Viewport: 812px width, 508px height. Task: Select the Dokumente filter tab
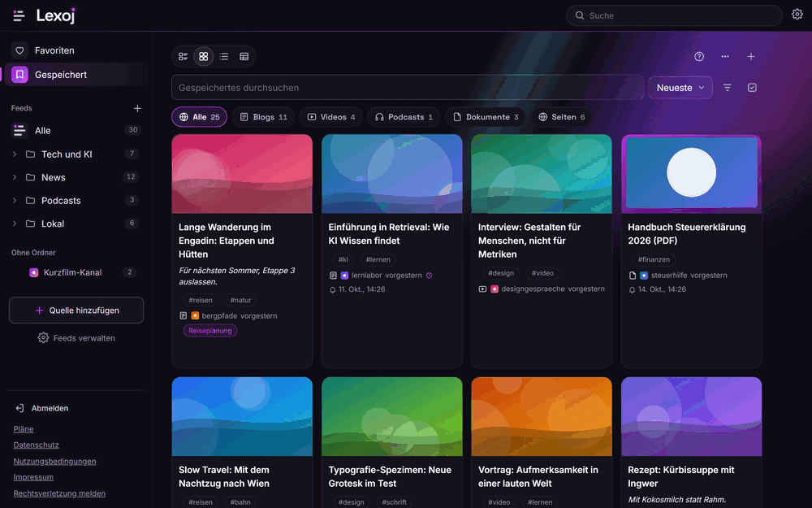tap(486, 117)
